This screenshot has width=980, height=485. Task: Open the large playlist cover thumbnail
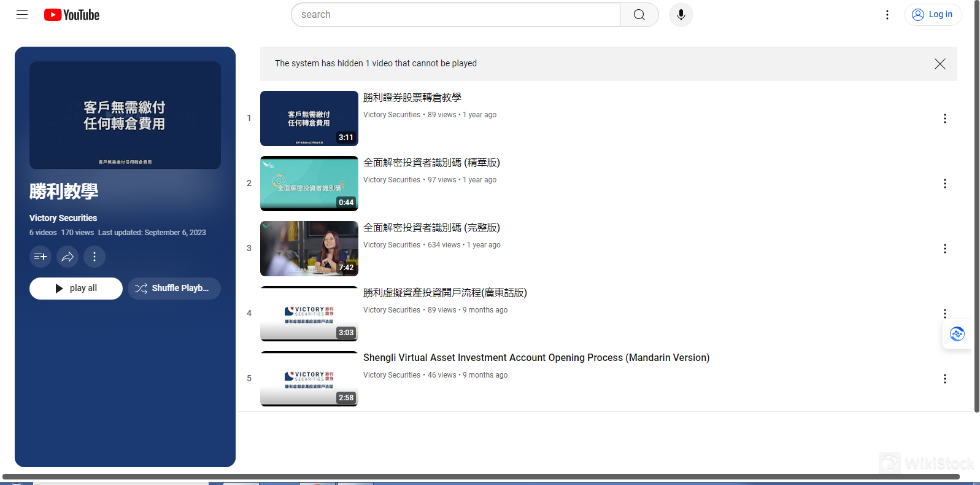[x=125, y=115]
